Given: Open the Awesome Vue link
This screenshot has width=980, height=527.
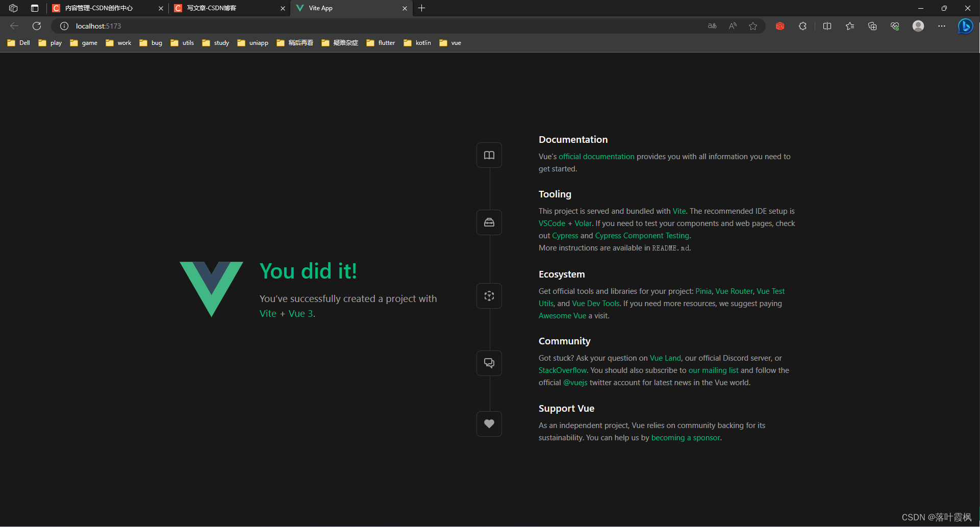Looking at the screenshot, I should tap(562, 316).
